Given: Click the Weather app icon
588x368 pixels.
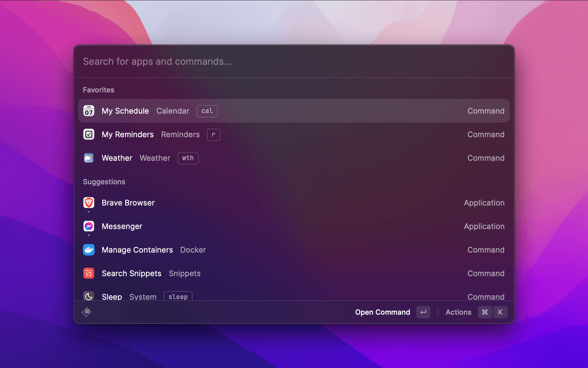Looking at the screenshot, I should 88,158.
